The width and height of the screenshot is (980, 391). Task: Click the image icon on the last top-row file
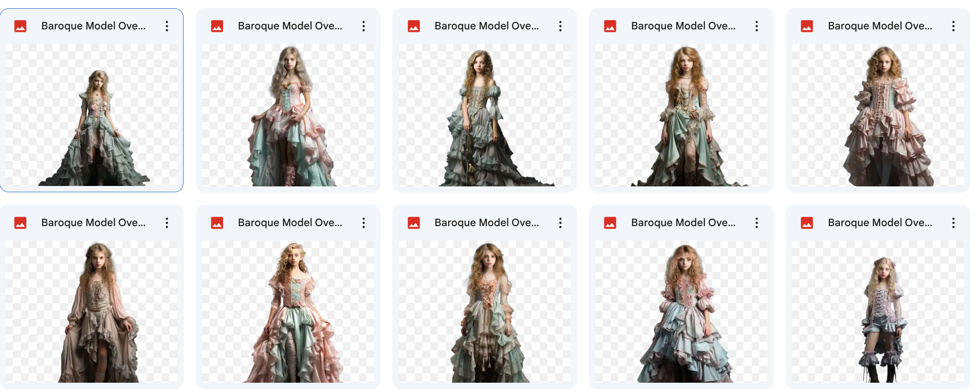(x=807, y=26)
